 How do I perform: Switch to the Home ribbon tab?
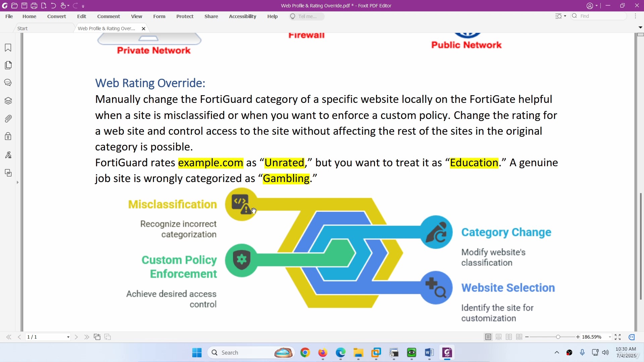tap(30, 16)
